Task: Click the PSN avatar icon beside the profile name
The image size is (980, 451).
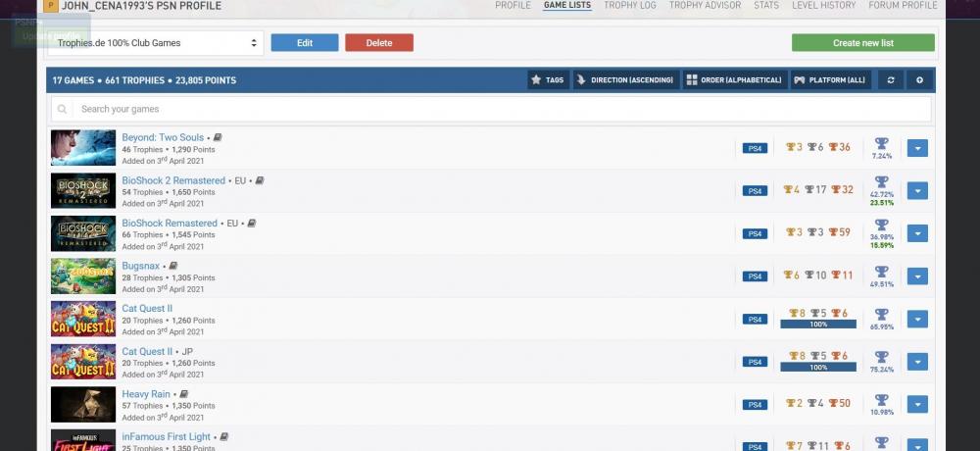Action: pos(51,6)
